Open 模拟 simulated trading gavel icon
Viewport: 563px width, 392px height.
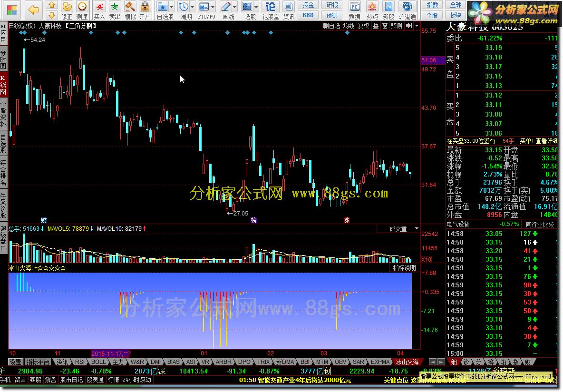pos(130,10)
